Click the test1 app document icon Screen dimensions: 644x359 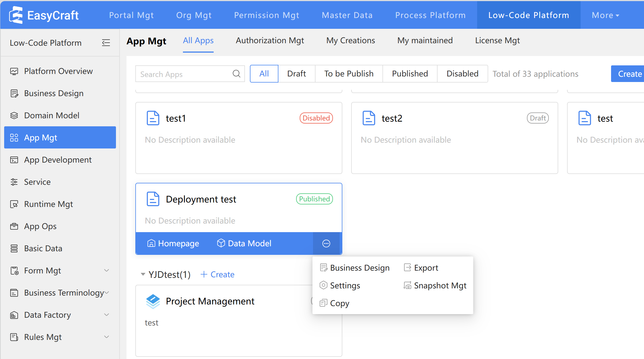[x=153, y=118]
